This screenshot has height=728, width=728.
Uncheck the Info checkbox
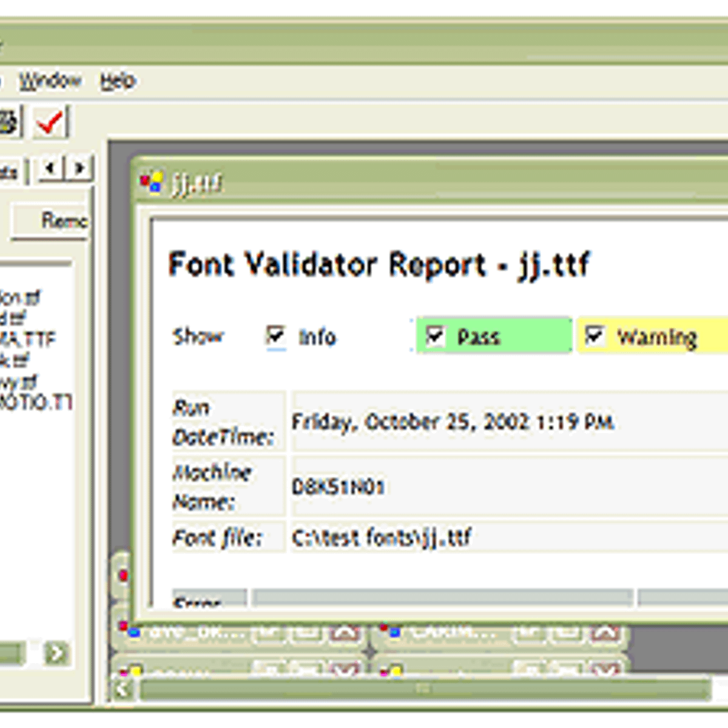coord(276,335)
